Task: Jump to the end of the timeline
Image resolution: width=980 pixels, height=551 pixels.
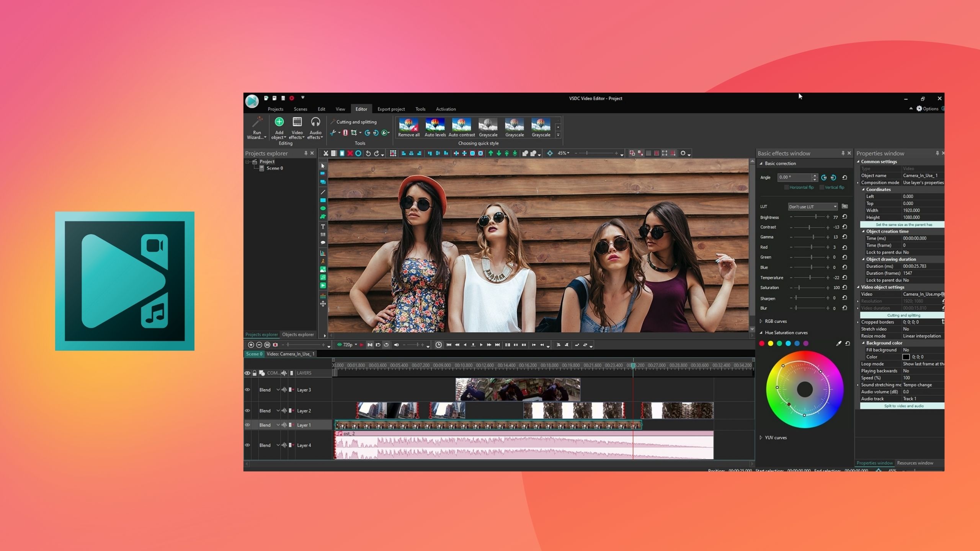Action: (x=497, y=345)
